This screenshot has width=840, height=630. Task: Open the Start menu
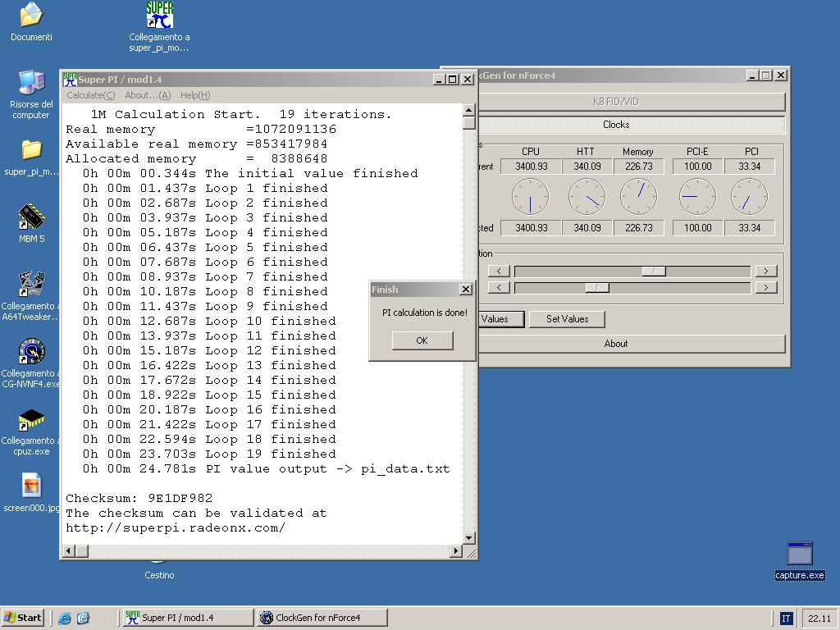22,618
